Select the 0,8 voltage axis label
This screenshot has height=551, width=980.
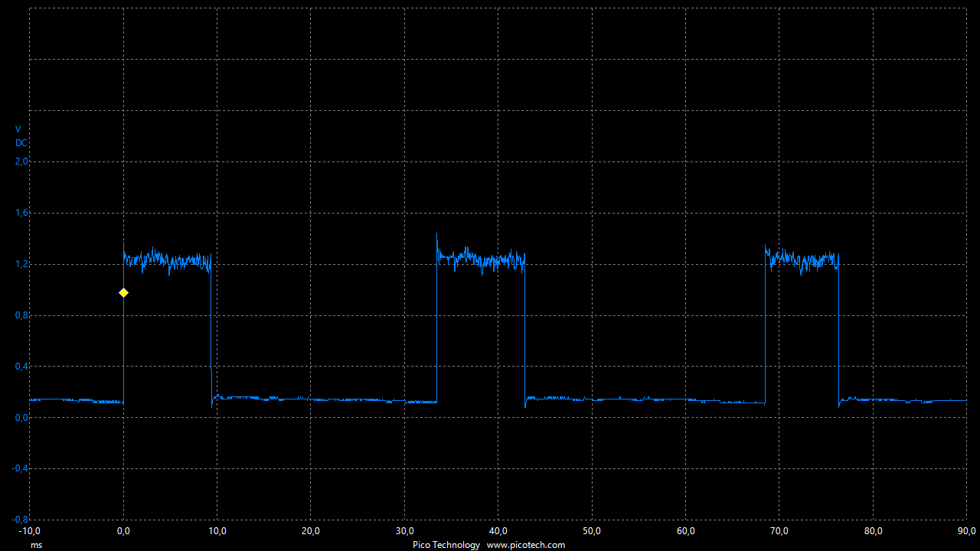click(21, 315)
